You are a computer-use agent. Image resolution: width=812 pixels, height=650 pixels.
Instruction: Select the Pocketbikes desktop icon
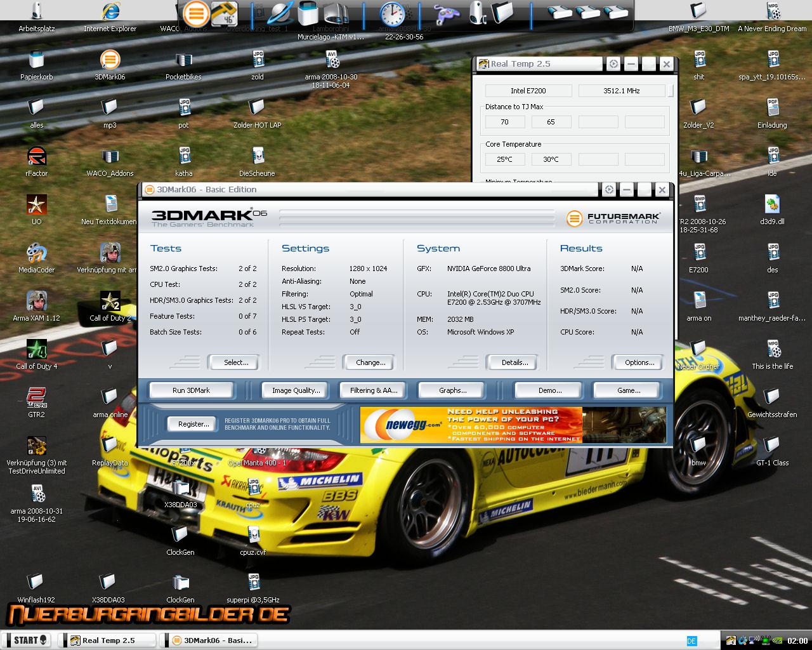pos(183,65)
